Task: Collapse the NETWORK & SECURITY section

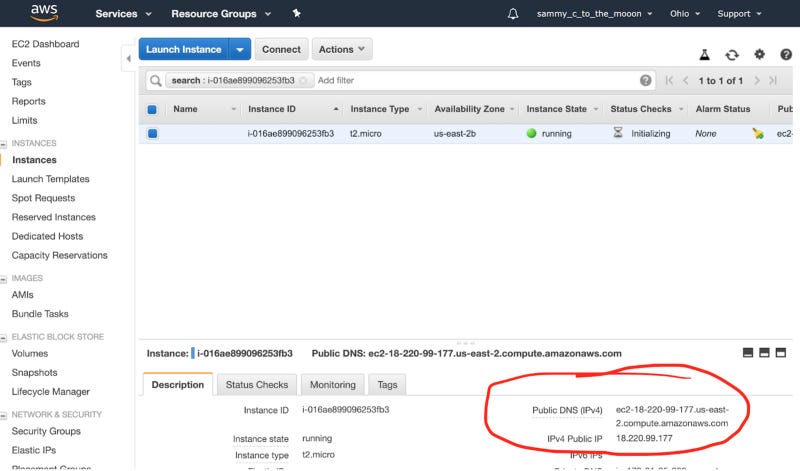Action: [4, 415]
